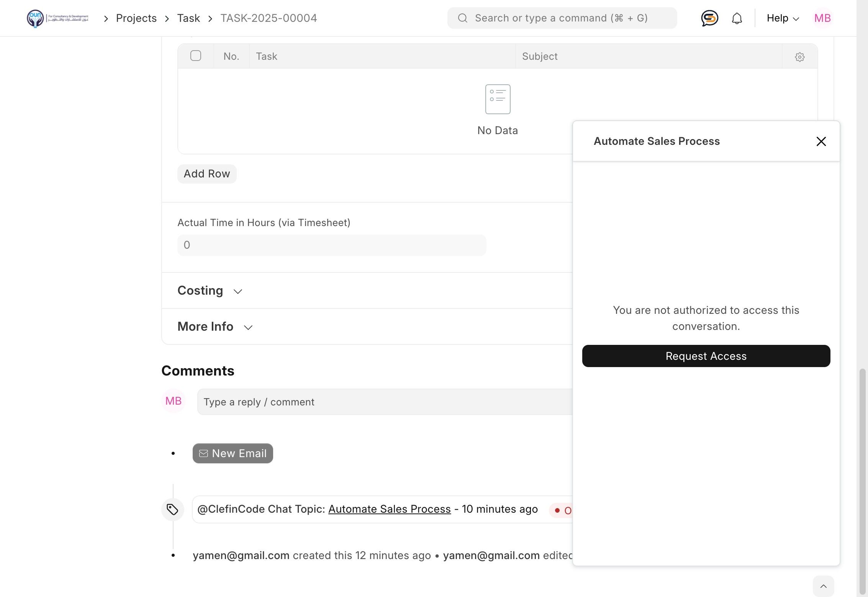Toggle select-all checkbox in table header

click(x=196, y=56)
